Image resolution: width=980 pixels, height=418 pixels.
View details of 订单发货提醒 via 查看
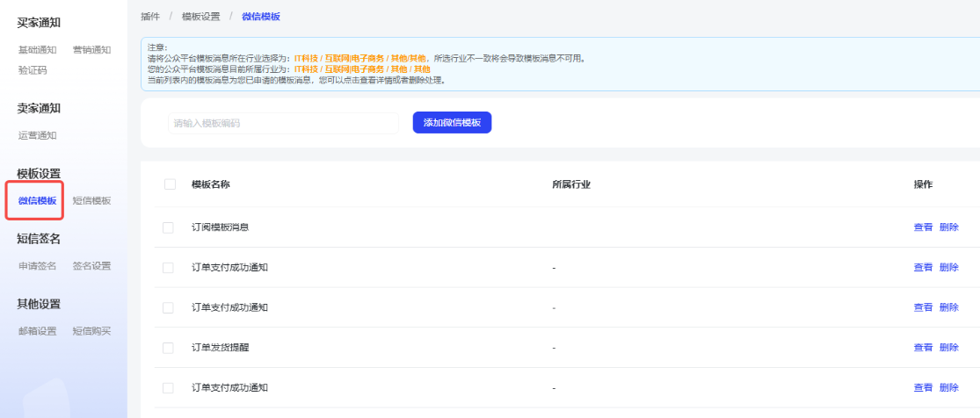923,348
